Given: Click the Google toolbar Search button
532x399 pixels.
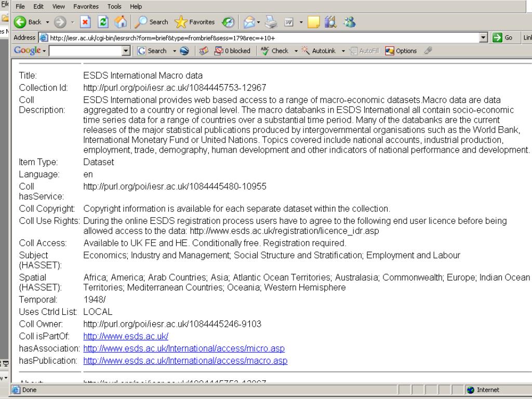Looking at the screenshot, I should click(x=152, y=50).
